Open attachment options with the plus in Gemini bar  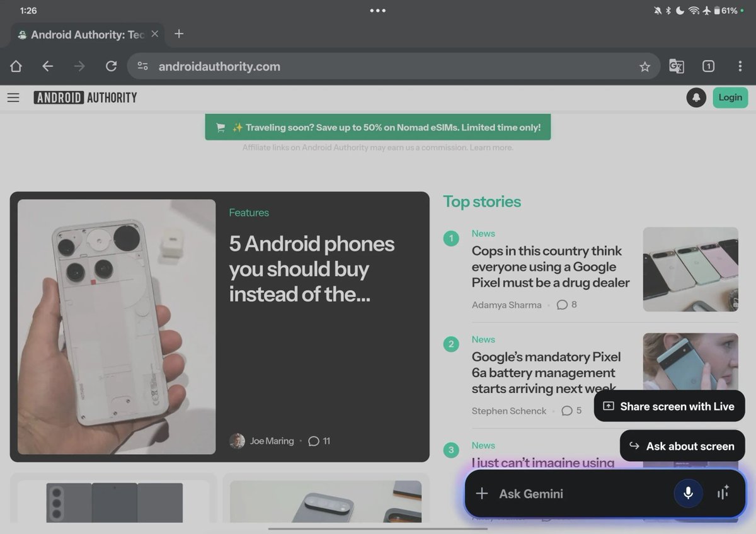click(481, 494)
